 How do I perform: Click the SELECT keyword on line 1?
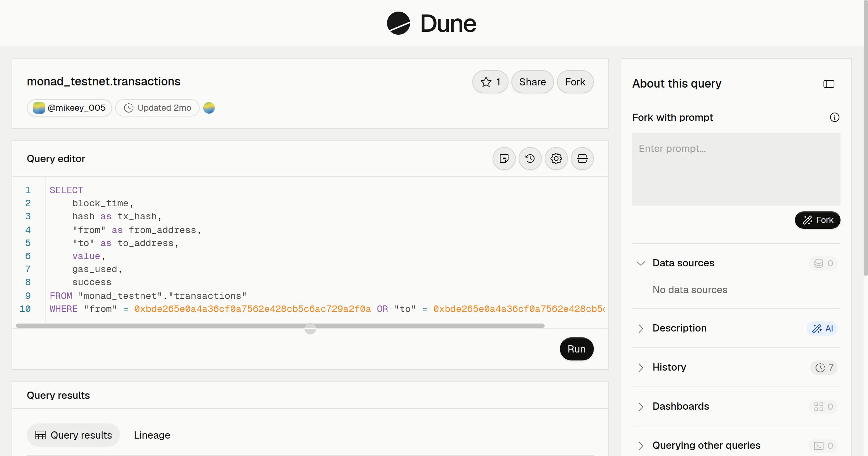click(x=67, y=190)
